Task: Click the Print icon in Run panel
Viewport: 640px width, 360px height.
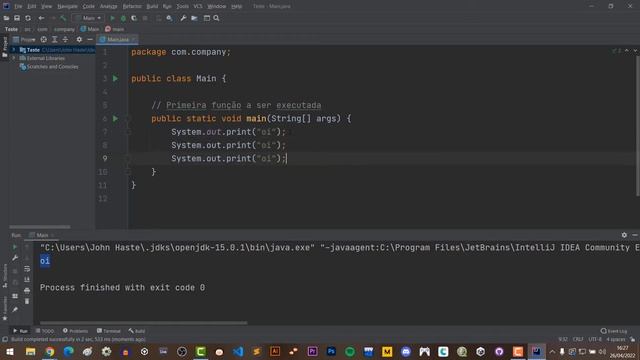Action: (27, 290)
